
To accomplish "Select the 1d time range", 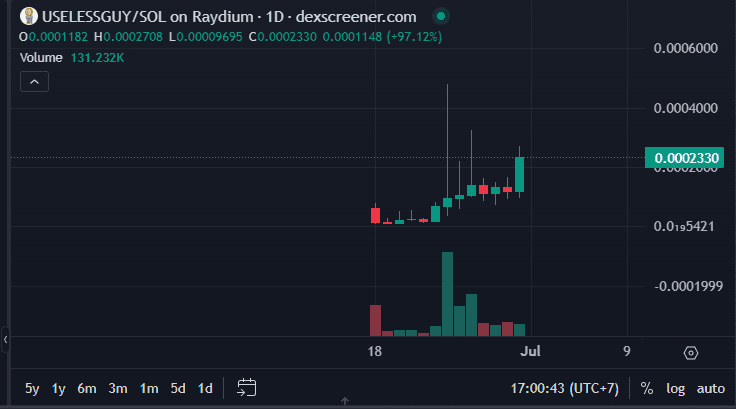I will pyautogui.click(x=205, y=388).
